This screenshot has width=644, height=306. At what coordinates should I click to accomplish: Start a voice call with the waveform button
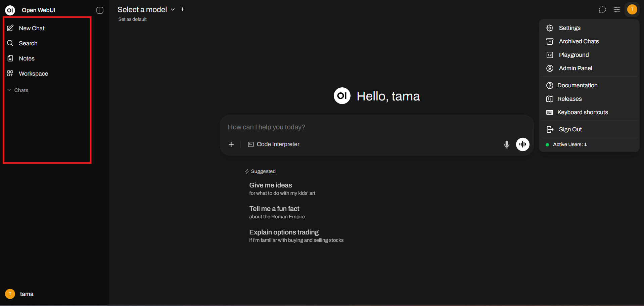522,144
